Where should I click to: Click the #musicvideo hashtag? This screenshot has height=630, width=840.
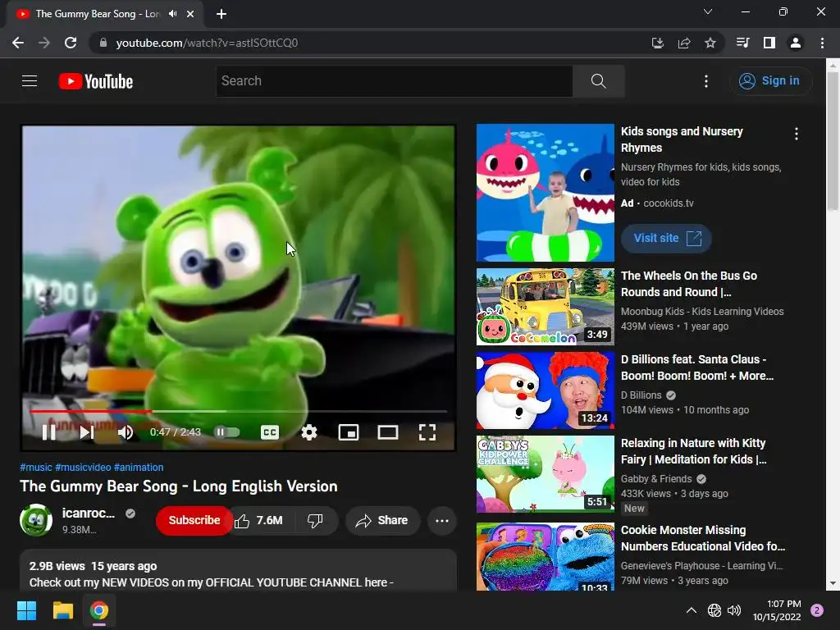(83, 467)
